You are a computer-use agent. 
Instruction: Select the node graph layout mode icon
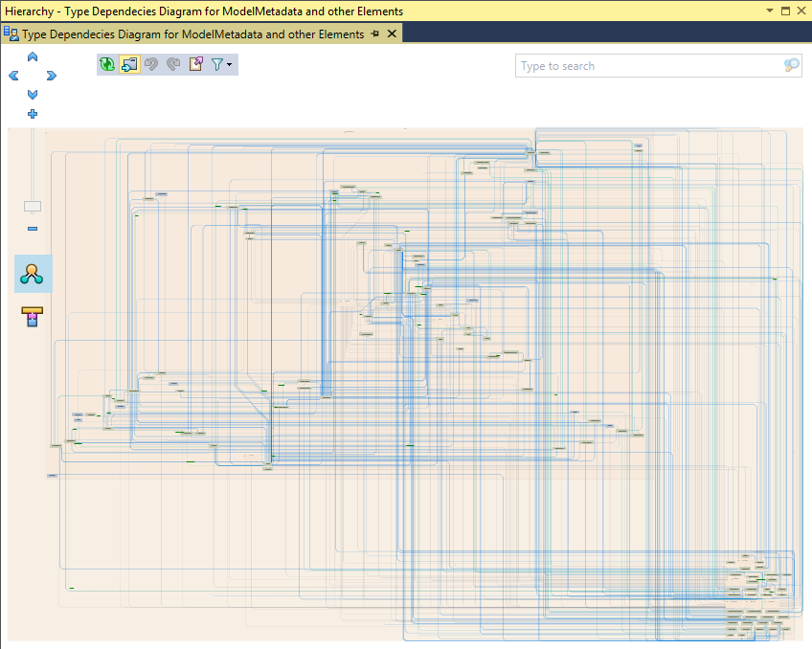(33, 274)
